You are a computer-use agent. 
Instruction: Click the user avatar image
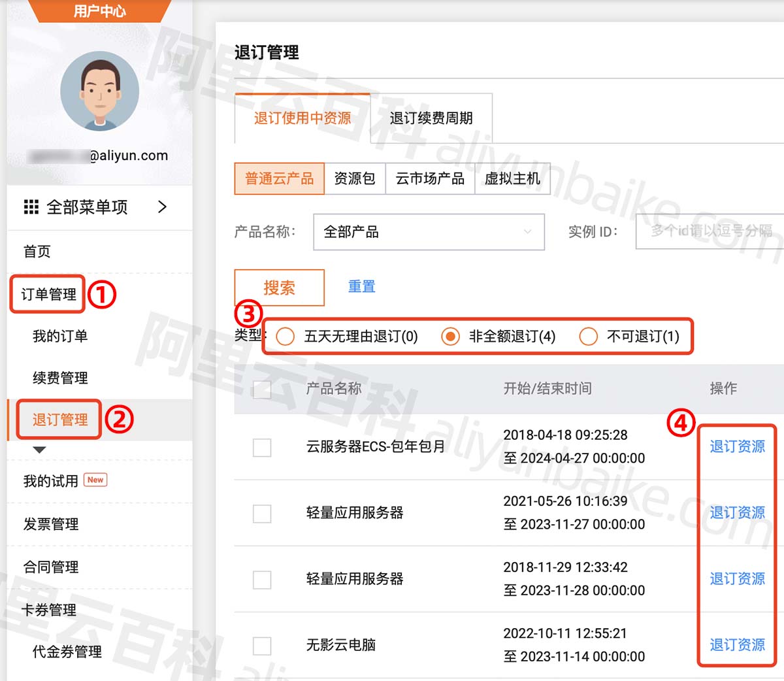[x=99, y=91]
